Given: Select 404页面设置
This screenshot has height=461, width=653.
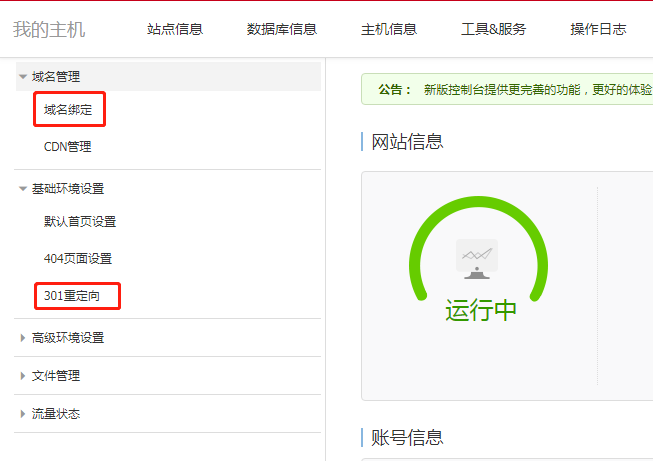Looking at the screenshot, I should pos(78,258).
